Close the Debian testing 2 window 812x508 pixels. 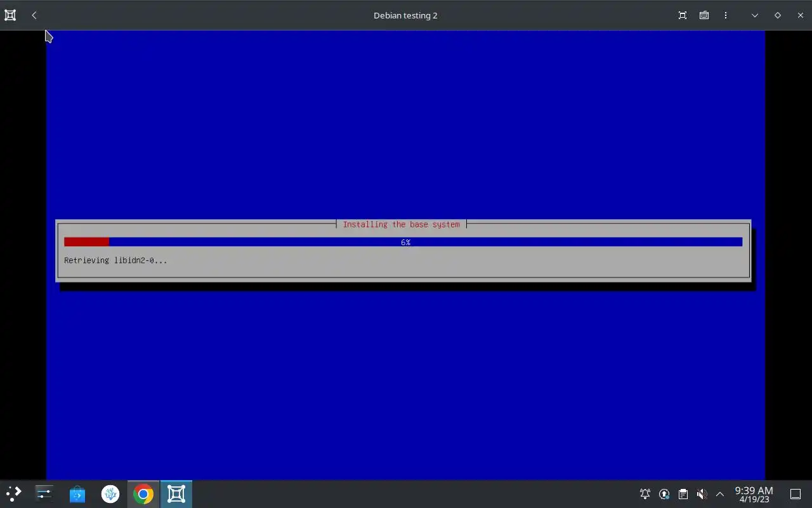pyautogui.click(x=801, y=15)
